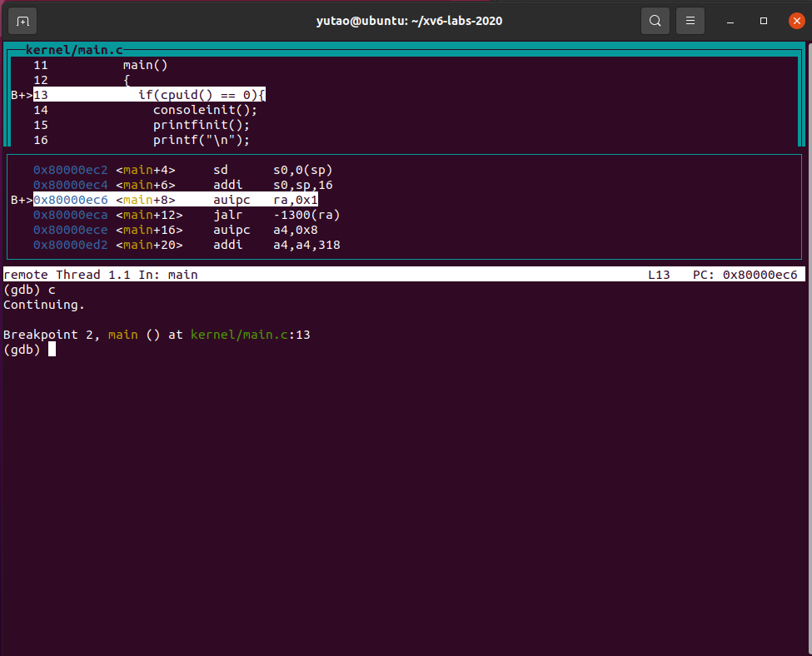Click the B+> breakpoint marker at line 13

21,95
